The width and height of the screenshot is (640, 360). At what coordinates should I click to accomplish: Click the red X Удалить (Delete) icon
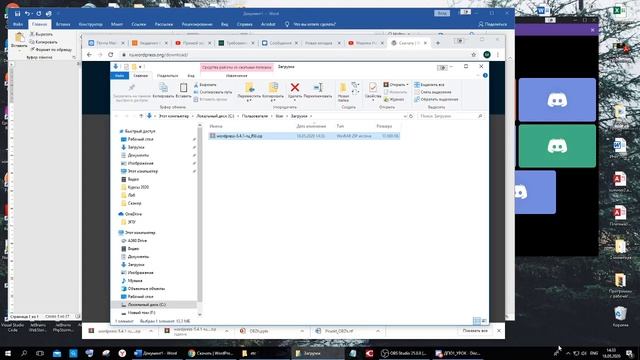pyautogui.click(x=295, y=87)
